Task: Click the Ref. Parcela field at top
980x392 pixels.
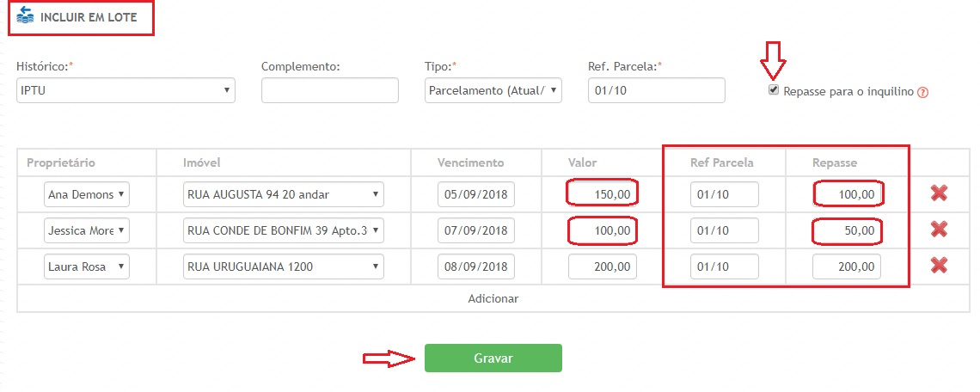Action: (656, 90)
